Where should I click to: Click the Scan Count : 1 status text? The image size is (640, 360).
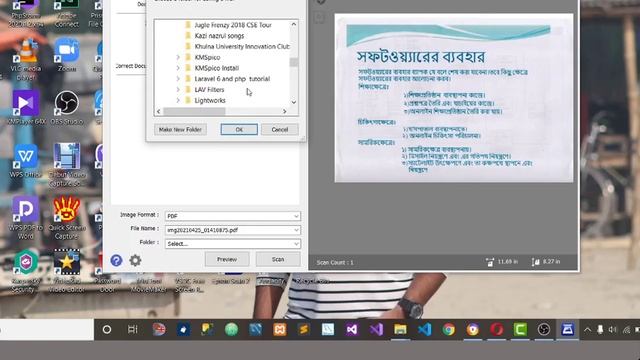point(335,262)
